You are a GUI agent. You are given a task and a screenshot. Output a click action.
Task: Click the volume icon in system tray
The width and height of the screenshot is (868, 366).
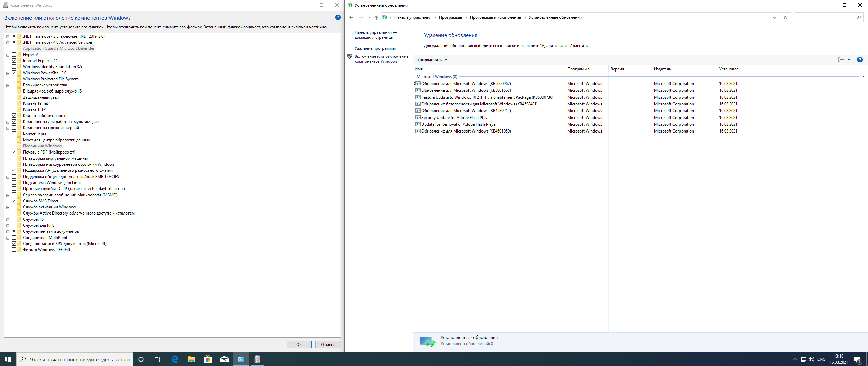point(811,359)
